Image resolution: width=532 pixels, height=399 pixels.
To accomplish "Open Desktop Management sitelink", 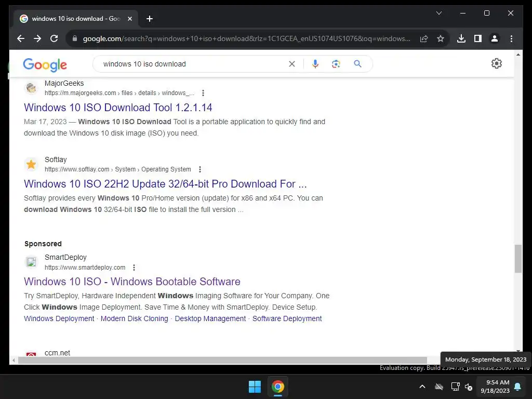I will pyautogui.click(x=210, y=318).
